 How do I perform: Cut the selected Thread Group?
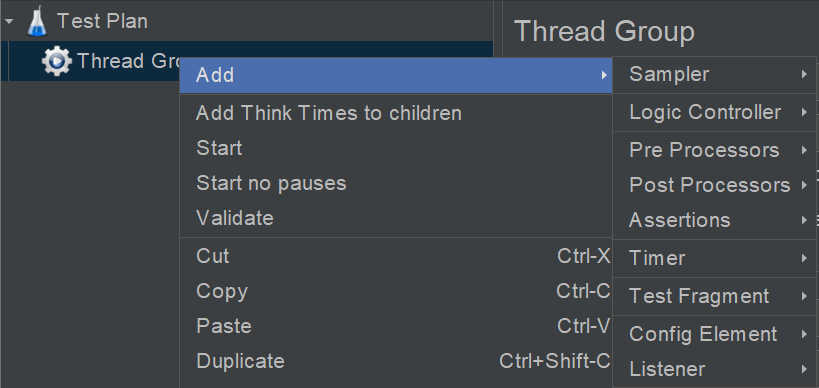click(x=396, y=256)
